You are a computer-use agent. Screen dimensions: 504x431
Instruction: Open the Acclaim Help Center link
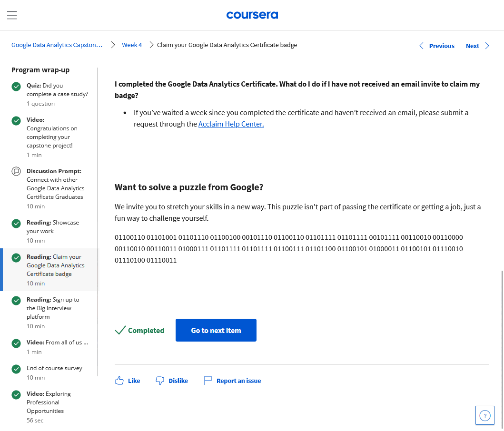pos(231,124)
